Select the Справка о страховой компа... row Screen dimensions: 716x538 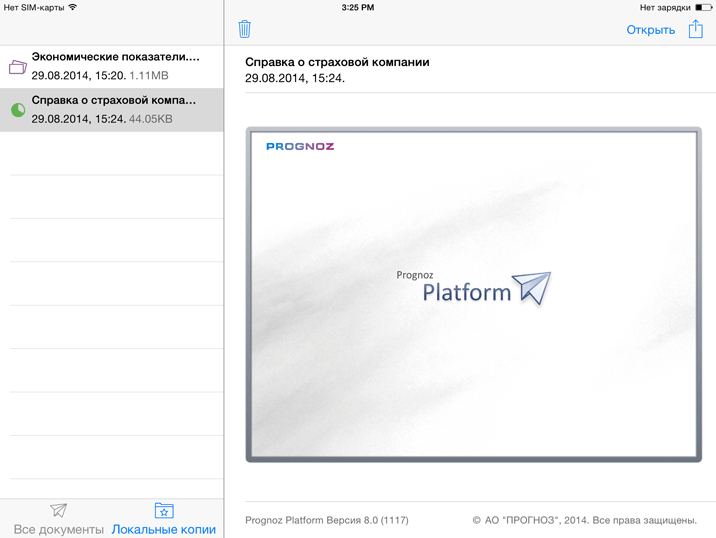point(112,110)
